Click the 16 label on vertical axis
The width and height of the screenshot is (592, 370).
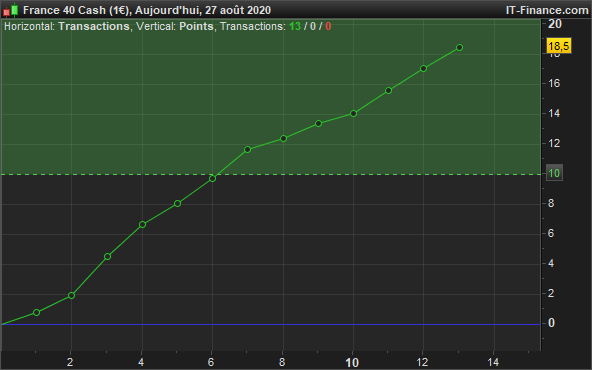click(554, 83)
